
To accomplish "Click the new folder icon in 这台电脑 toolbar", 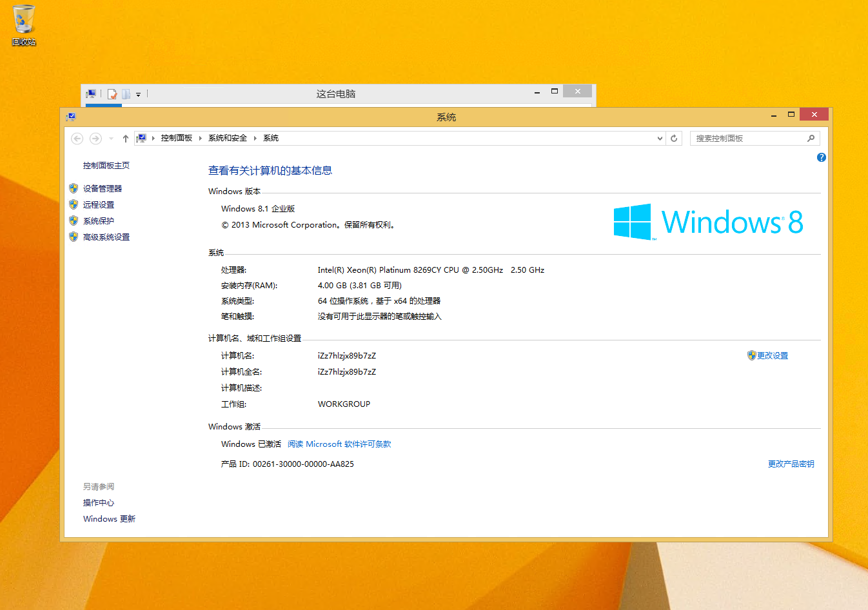I will (126, 93).
